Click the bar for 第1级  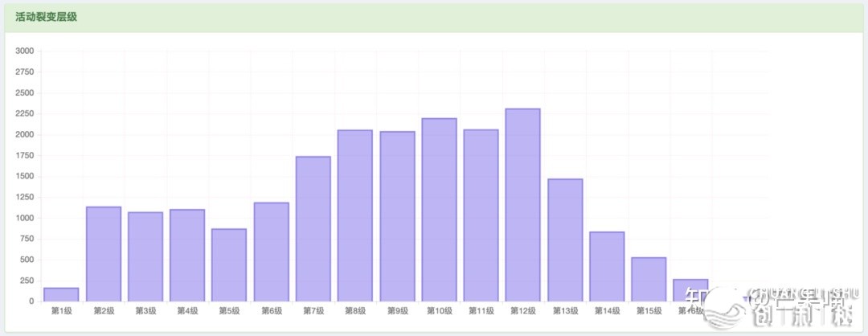61,294
